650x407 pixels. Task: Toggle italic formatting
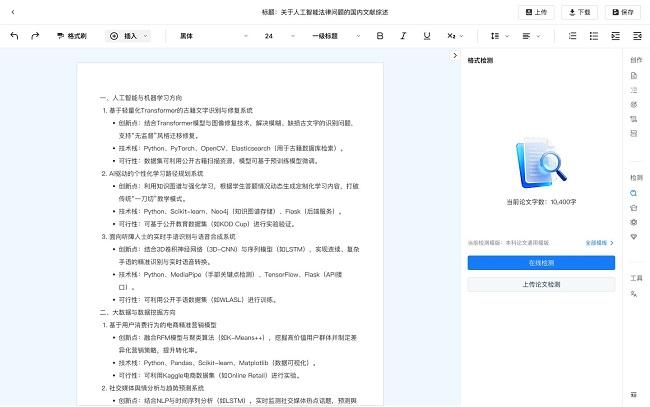[x=404, y=35]
